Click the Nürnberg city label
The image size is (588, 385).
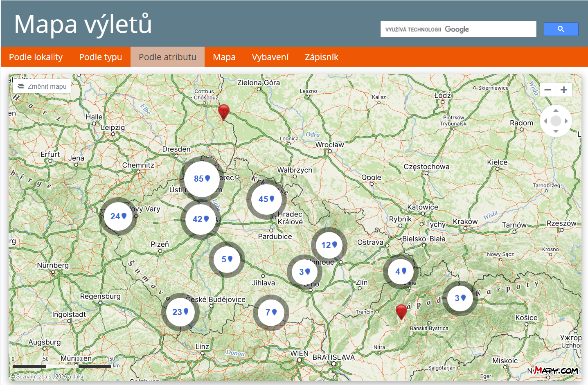(53, 266)
